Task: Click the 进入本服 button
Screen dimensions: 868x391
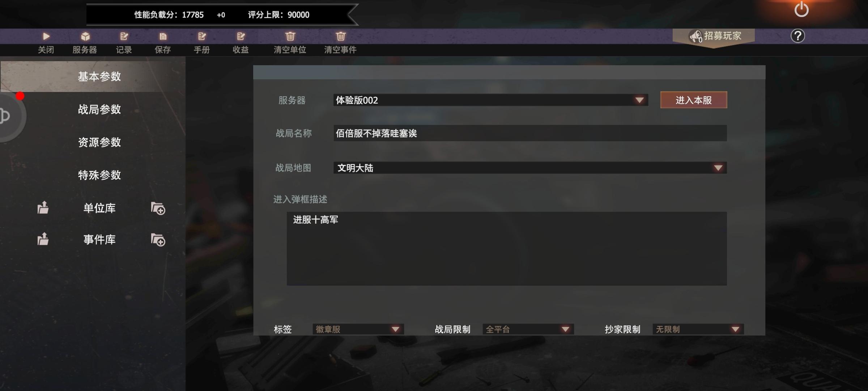Action: pyautogui.click(x=694, y=100)
